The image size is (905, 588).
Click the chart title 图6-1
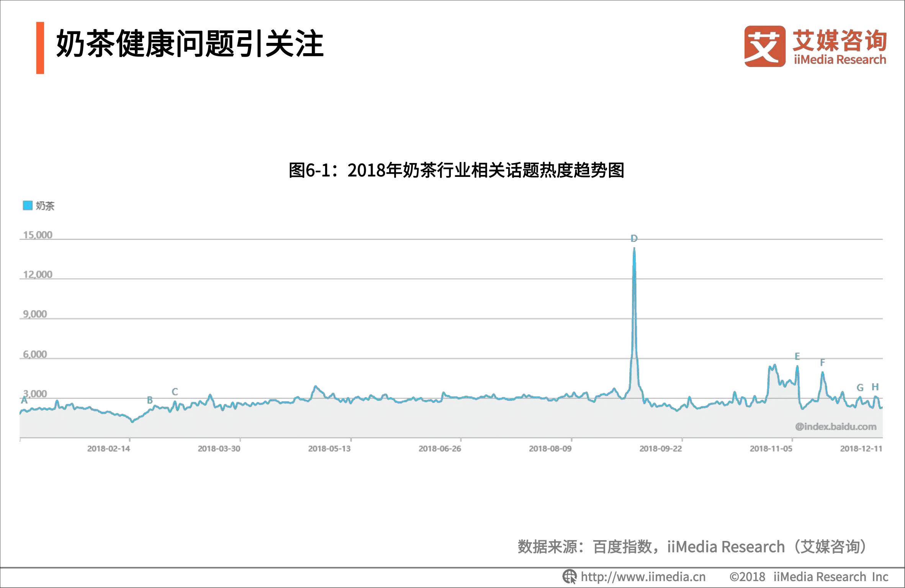(456, 170)
